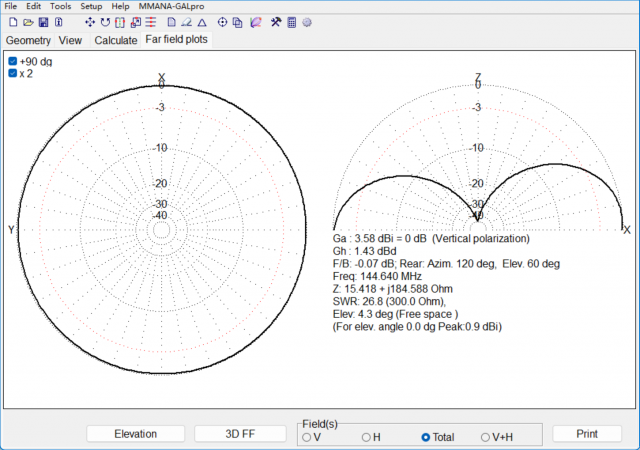Click the calculator toolbar icon
Viewport: 640px width, 450px height.
click(291, 22)
